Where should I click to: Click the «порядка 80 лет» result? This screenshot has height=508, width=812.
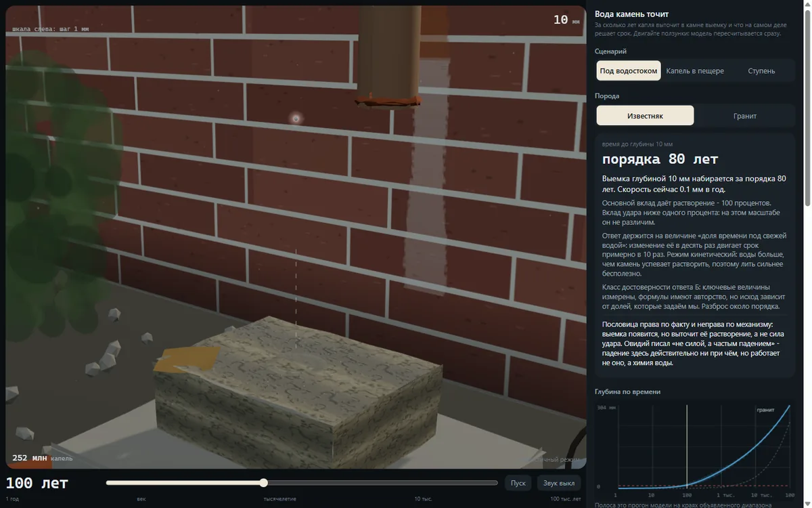pyautogui.click(x=660, y=159)
